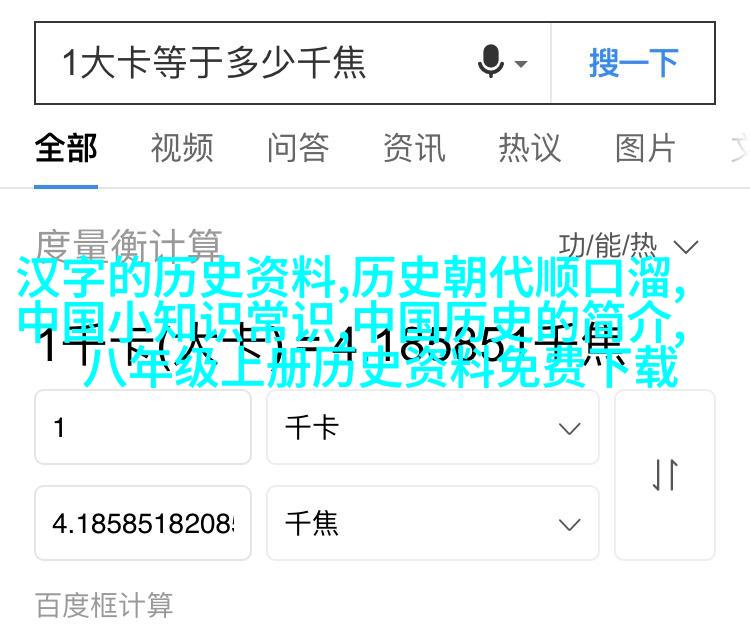The width and height of the screenshot is (750, 633).
Task: Click the 百度框计算 link
Action: click(x=104, y=605)
